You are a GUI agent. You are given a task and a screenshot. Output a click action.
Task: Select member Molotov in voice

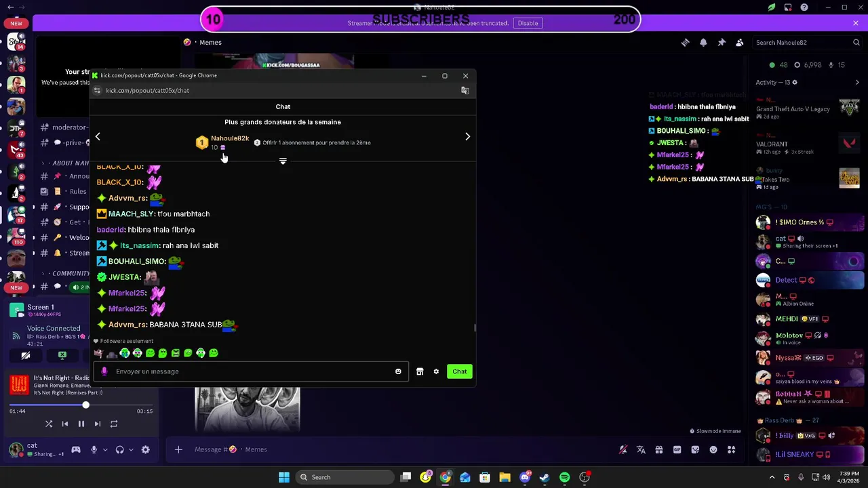[x=808, y=338]
